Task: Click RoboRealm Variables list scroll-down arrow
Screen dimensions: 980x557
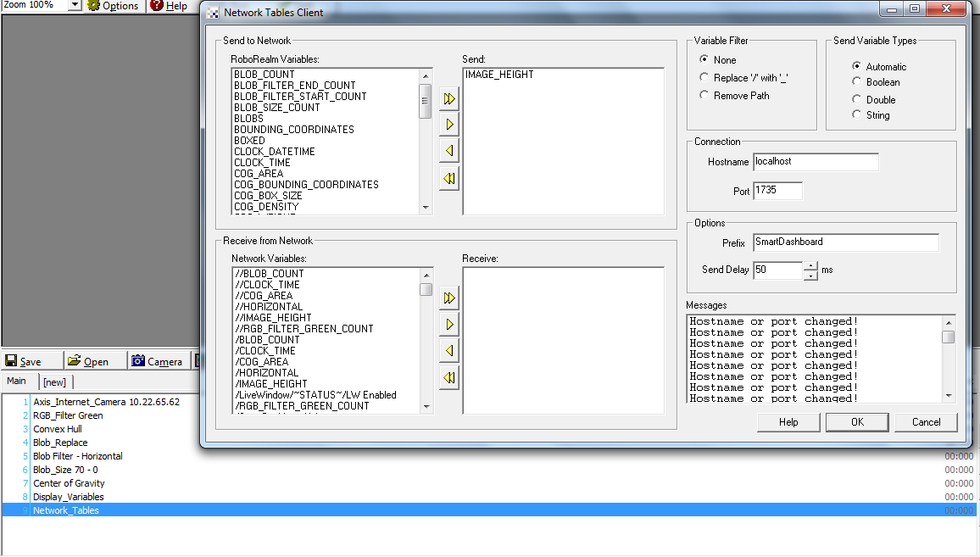Action: point(426,208)
